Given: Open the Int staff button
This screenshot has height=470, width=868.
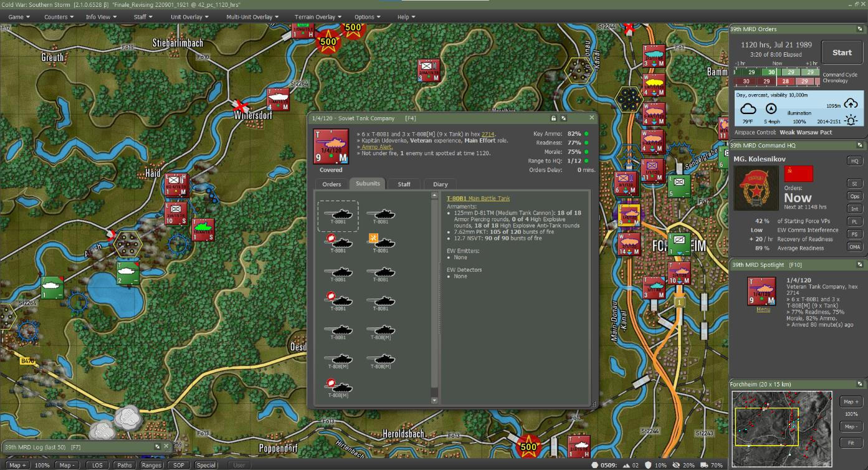Looking at the screenshot, I should tap(854, 209).
